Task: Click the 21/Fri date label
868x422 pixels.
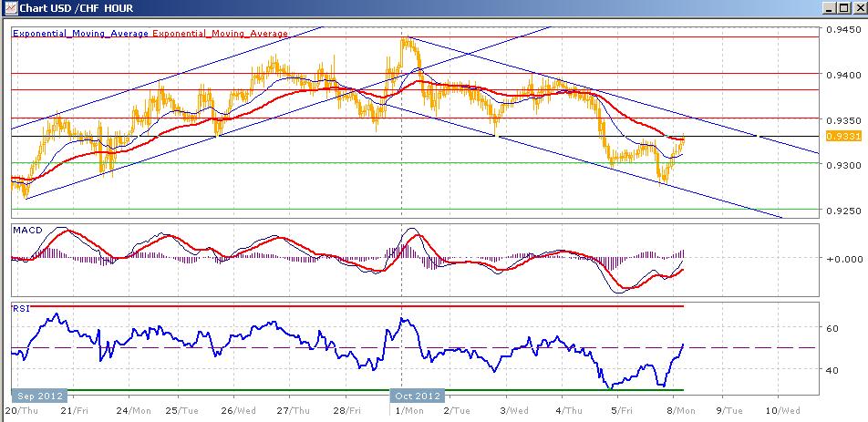Action: tap(75, 410)
